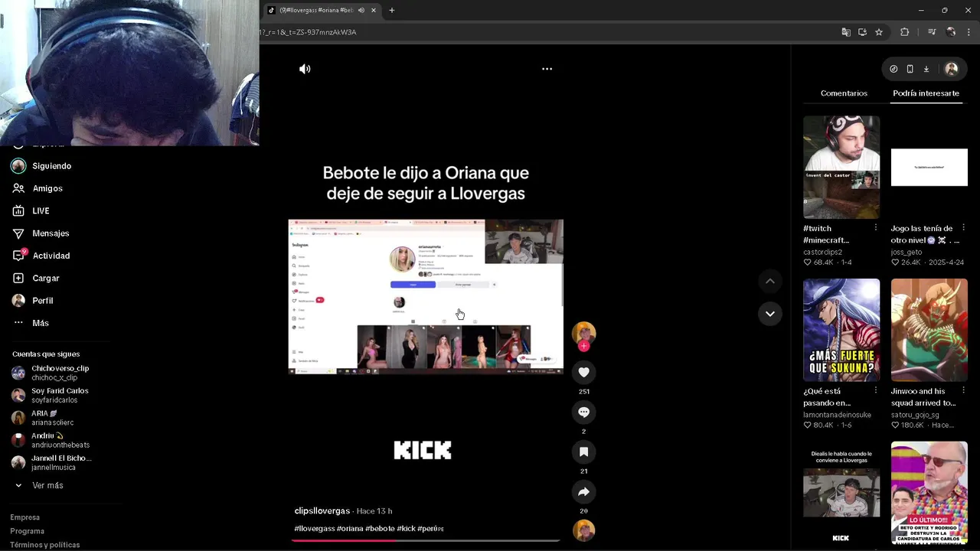
Task: Open the Empresa footer link
Action: (x=24, y=517)
